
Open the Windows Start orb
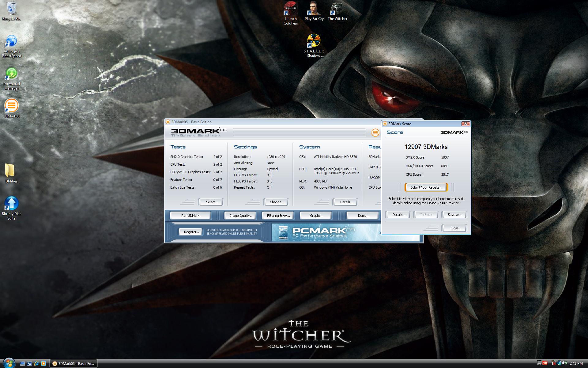9,363
